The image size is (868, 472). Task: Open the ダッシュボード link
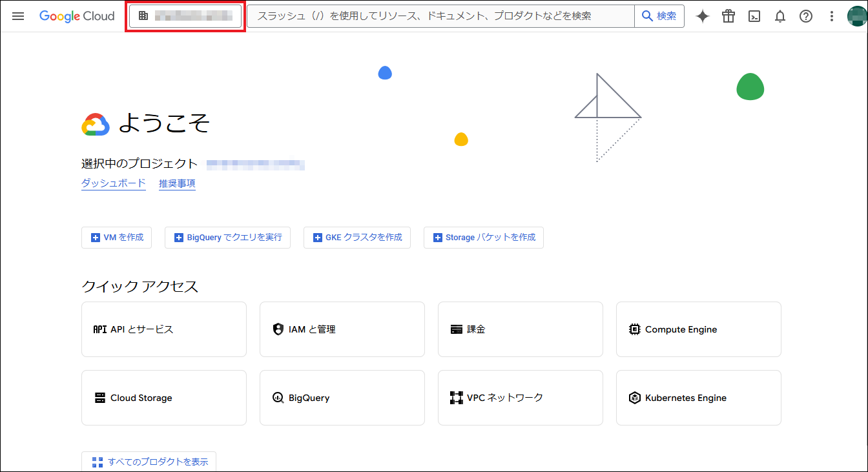[114, 183]
